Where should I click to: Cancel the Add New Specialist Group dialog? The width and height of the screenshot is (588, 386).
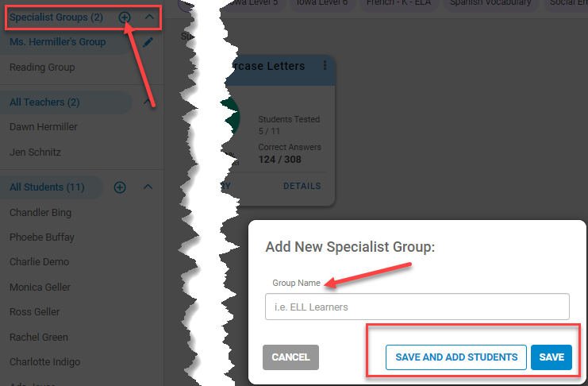coord(290,357)
